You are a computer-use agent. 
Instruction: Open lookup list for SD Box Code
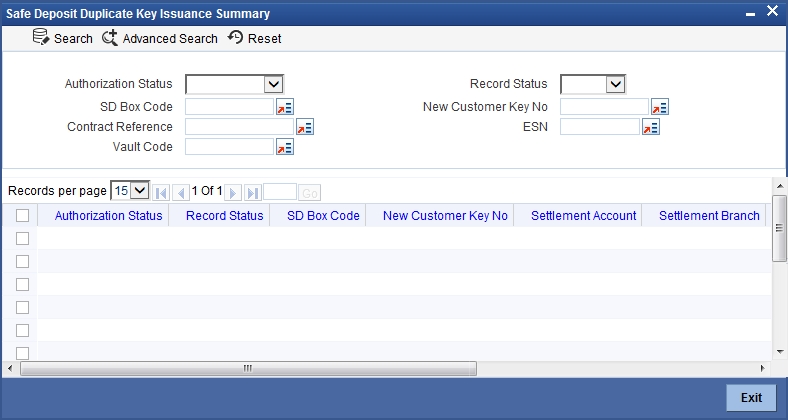click(285, 107)
